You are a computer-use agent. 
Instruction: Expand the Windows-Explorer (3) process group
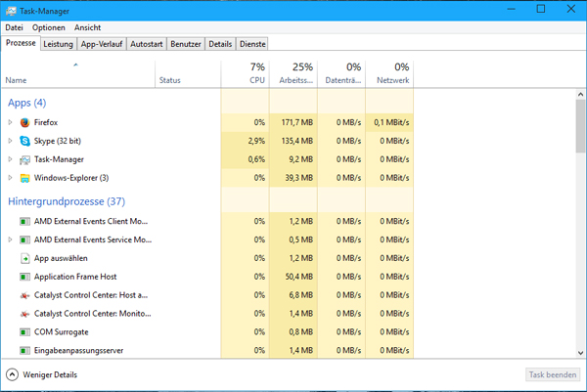[x=10, y=178]
